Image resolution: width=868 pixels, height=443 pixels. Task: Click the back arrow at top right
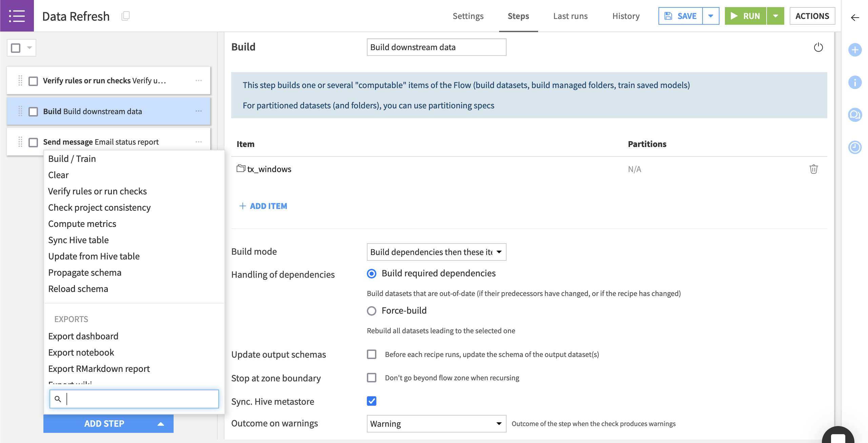[x=855, y=18]
